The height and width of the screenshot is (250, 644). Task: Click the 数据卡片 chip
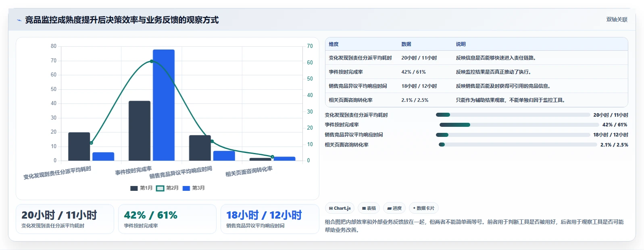coord(423,208)
